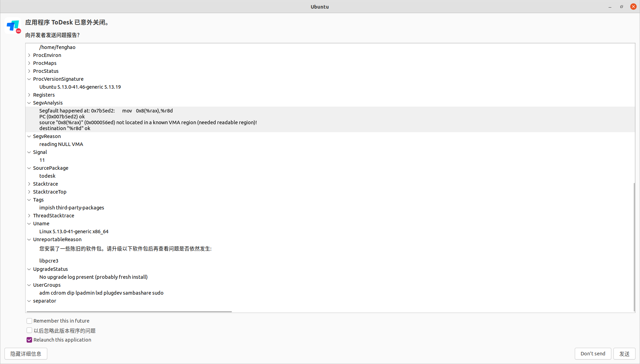Viewport: 640px width, 364px height.
Task: Select the No upgrade log present line
Action: 94,277
